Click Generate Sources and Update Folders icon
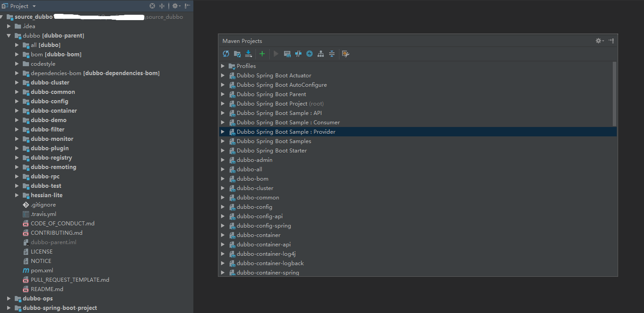Image resolution: width=644 pixels, height=313 pixels. (237, 54)
